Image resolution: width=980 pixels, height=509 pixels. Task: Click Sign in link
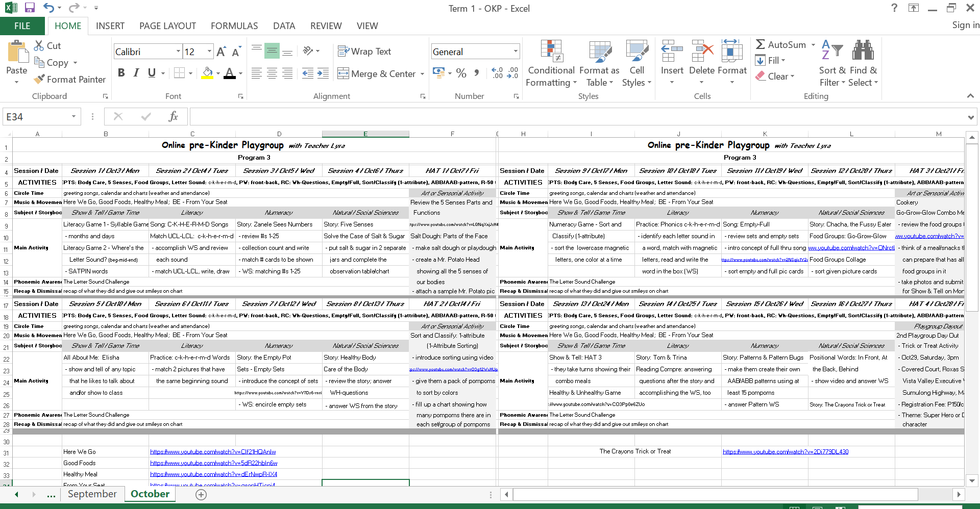(x=965, y=25)
